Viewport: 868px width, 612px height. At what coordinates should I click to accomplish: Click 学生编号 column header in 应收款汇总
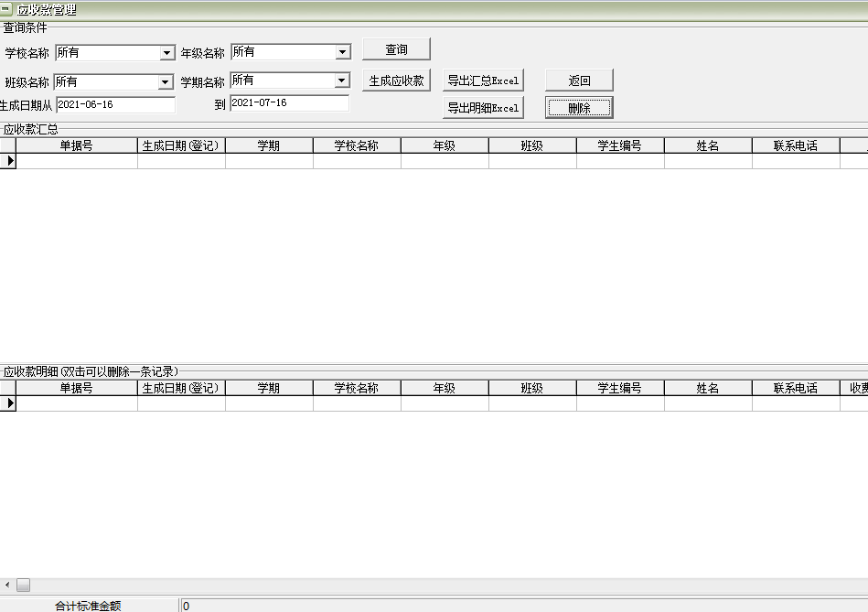pyautogui.click(x=620, y=145)
